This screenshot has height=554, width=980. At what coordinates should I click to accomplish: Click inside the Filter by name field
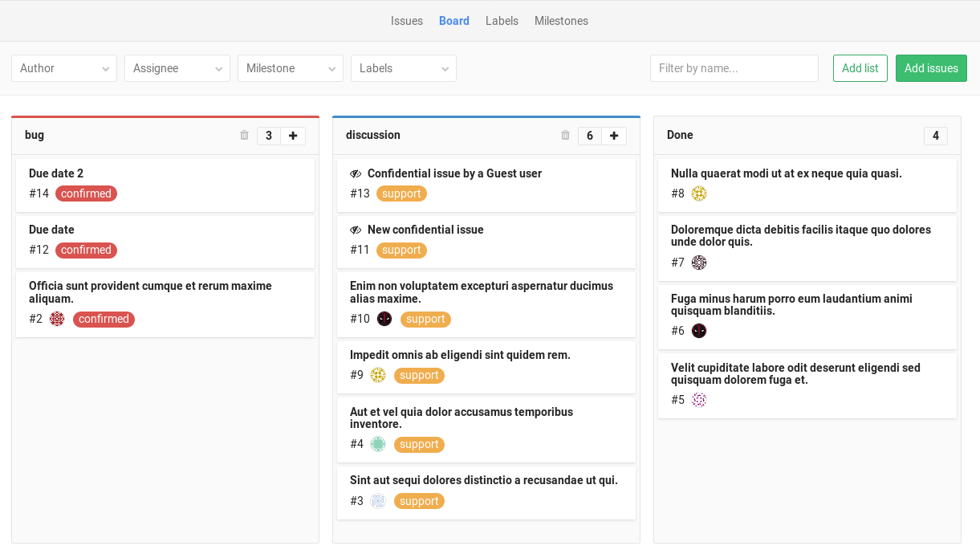(x=734, y=68)
